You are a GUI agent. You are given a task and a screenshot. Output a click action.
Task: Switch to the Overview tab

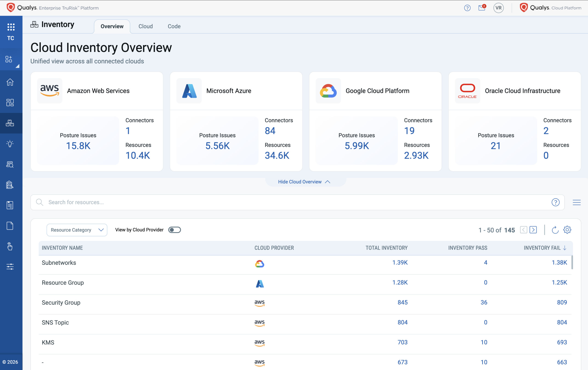pyautogui.click(x=112, y=26)
